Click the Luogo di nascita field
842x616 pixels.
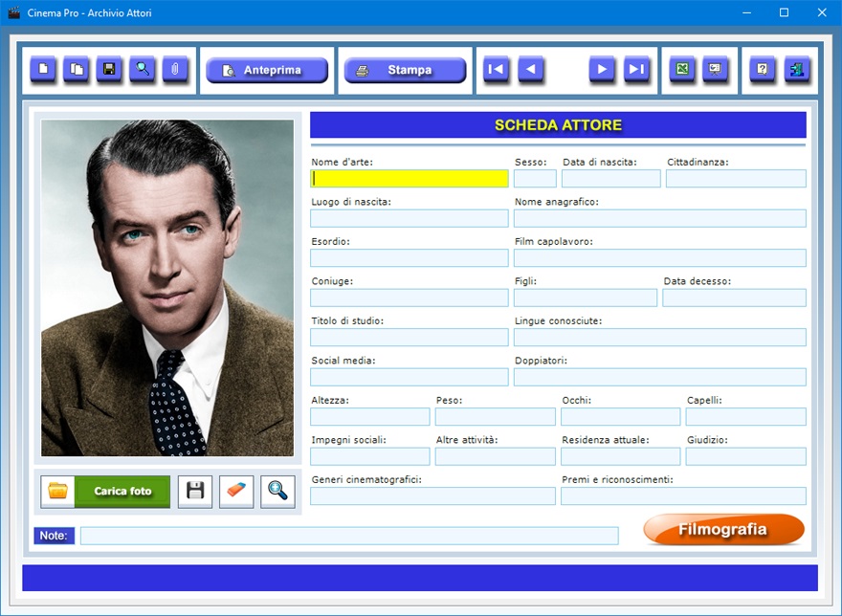[x=410, y=218]
